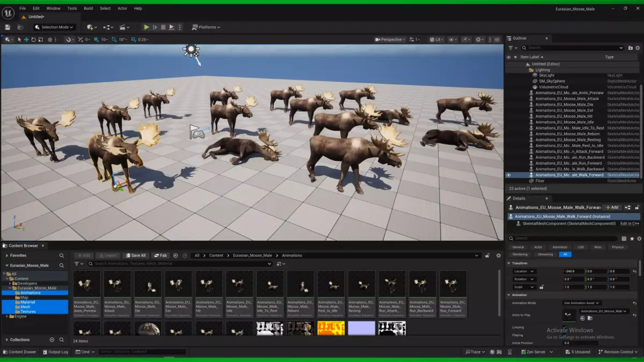Open the Output Log panel

[55, 352]
